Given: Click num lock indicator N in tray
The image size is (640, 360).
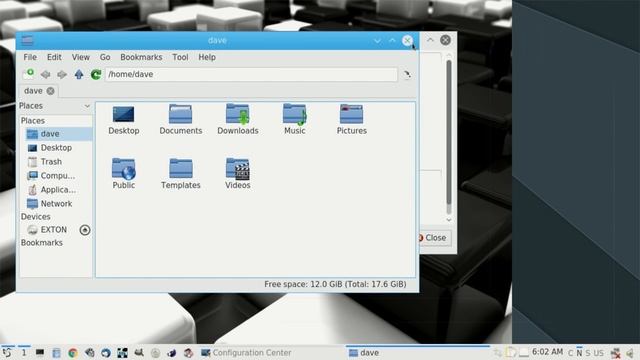Looking at the screenshot, I should 579,353.
